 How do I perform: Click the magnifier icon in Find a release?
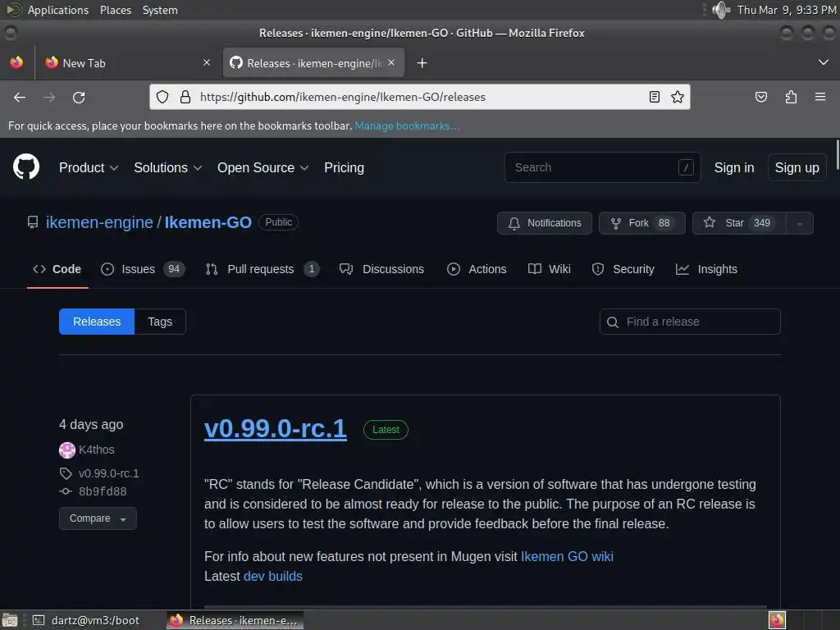click(612, 322)
